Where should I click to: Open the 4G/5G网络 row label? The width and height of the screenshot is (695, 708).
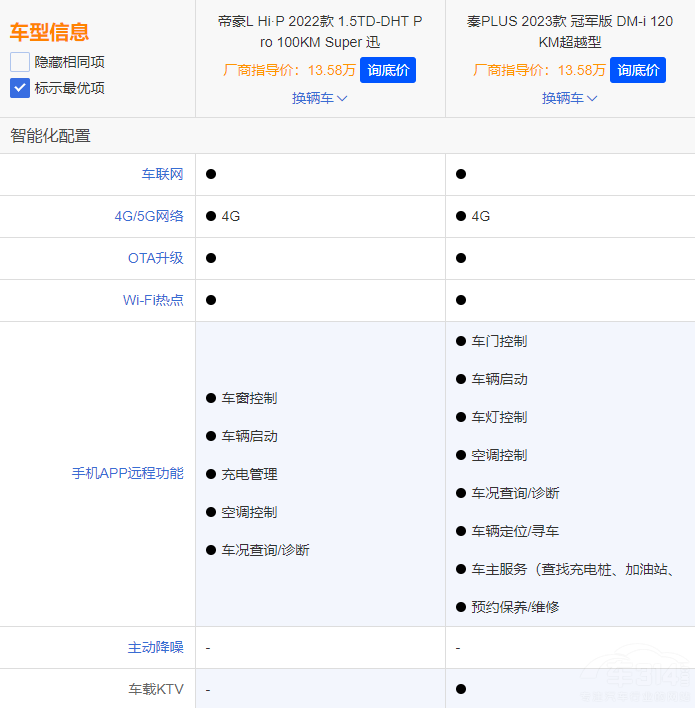[149, 216]
